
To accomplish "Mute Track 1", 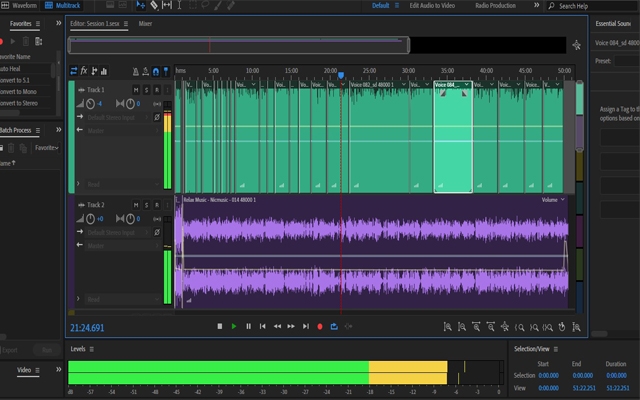I will (x=136, y=90).
